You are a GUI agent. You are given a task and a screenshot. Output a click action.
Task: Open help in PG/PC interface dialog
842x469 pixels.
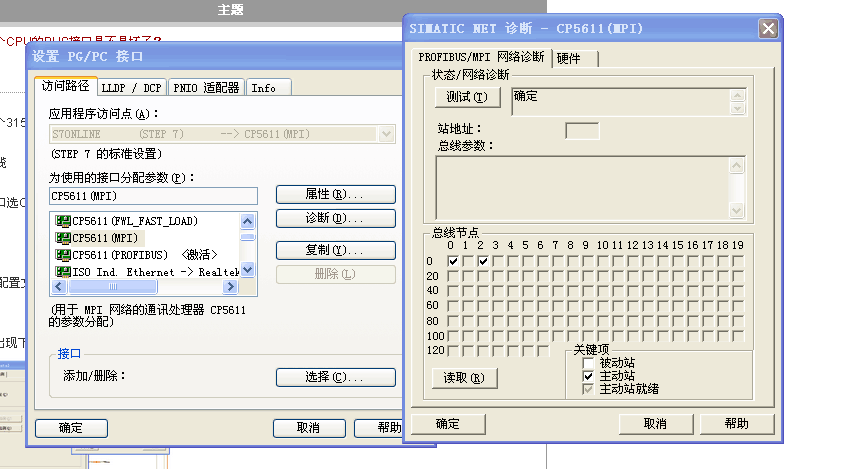point(379,428)
